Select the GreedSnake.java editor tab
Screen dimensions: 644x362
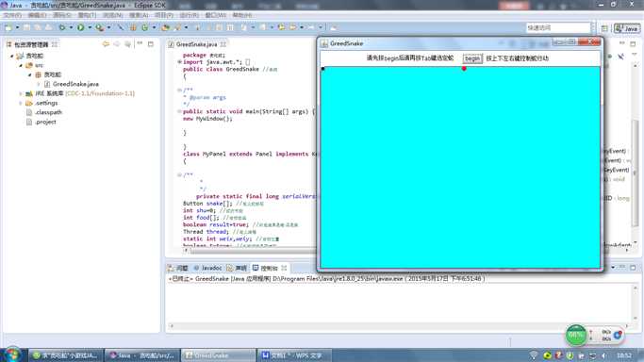(x=197, y=44)
